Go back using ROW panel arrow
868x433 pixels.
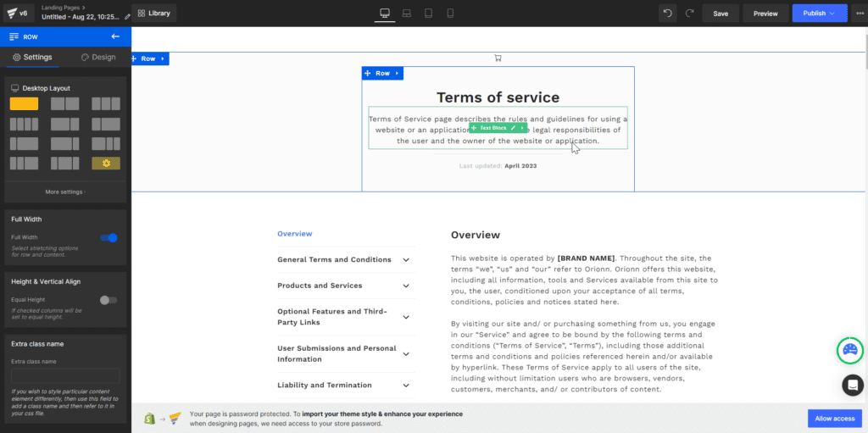(x=115, y=36)
